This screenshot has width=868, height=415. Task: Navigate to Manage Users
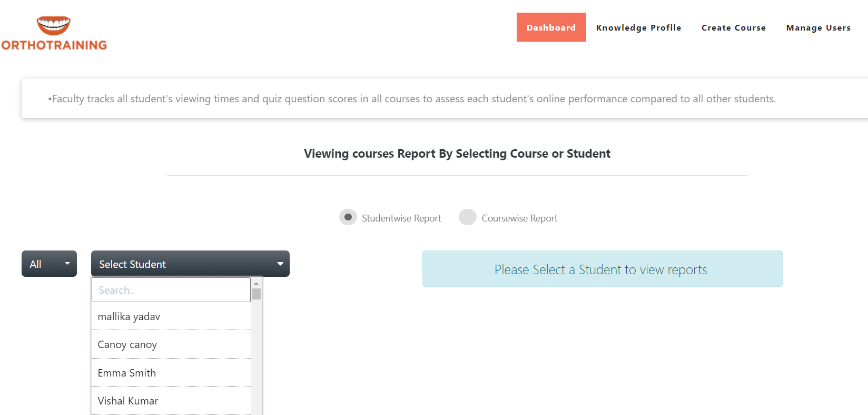(x=818, y=27)
